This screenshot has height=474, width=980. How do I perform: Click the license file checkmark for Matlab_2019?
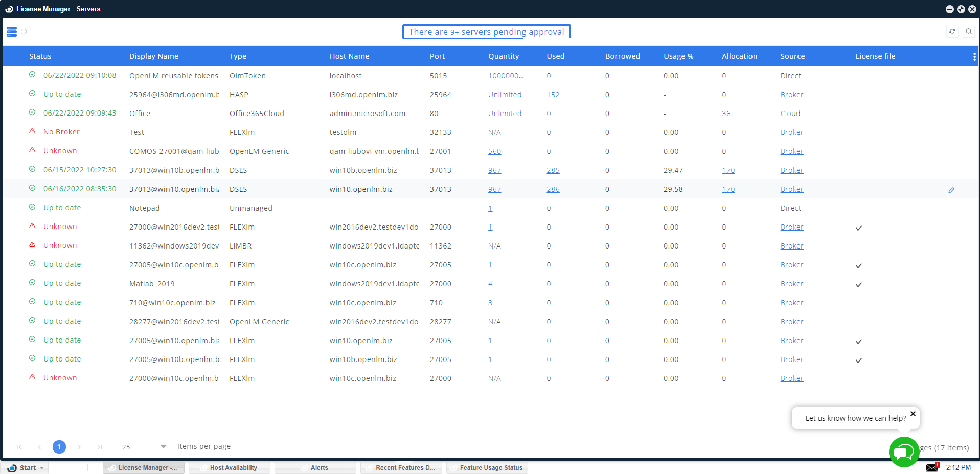859,284
